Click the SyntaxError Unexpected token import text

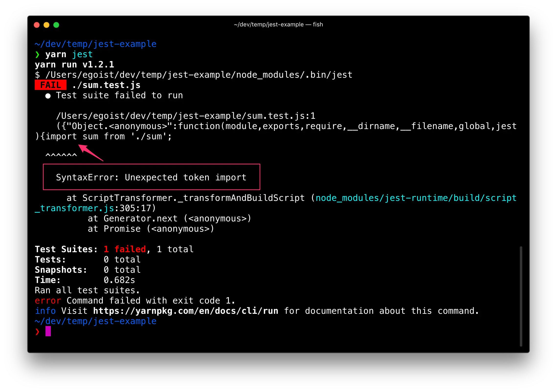coord(151,177)
